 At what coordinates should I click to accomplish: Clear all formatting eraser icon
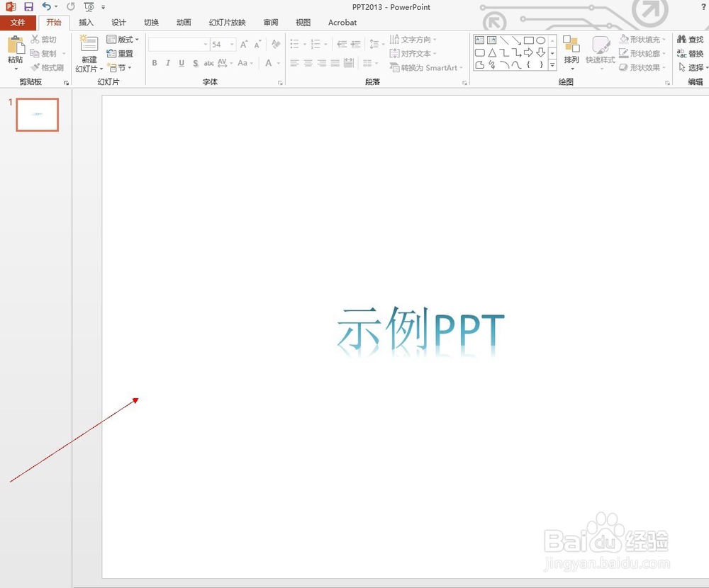click(x=275, y=45)
